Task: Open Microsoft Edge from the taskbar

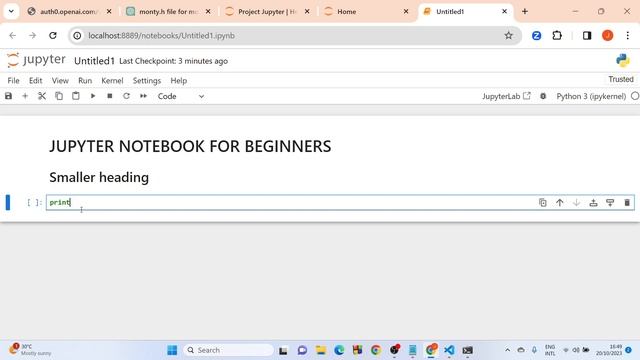Action: pyautogui.click(x=339, y=350)
